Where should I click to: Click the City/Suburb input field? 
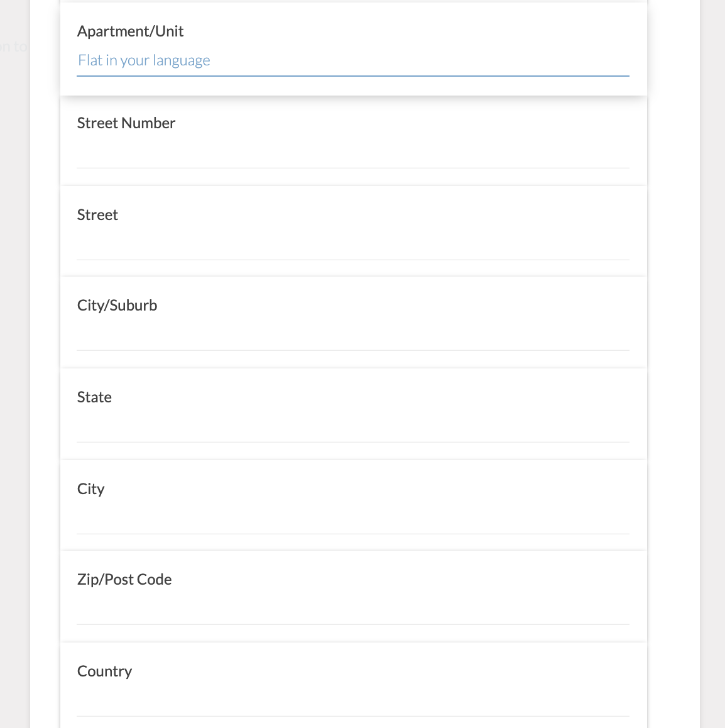[x=352, y=339]
